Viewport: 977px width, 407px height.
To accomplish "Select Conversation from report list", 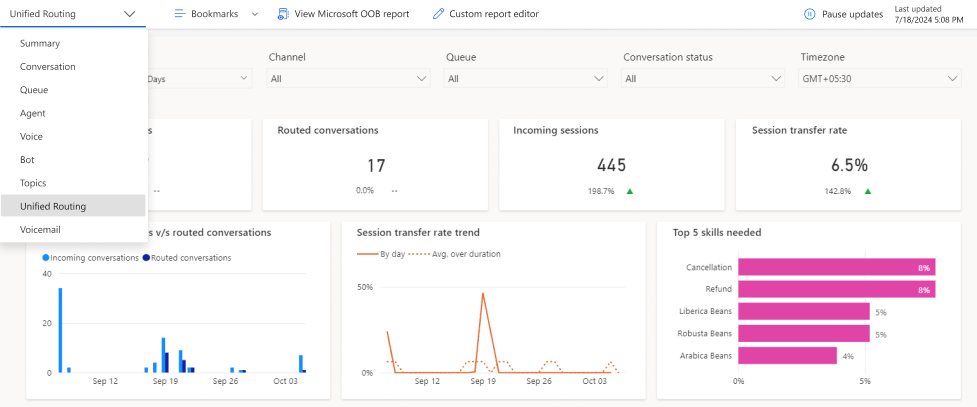I will pyautogui.click(x=73, y=67).
